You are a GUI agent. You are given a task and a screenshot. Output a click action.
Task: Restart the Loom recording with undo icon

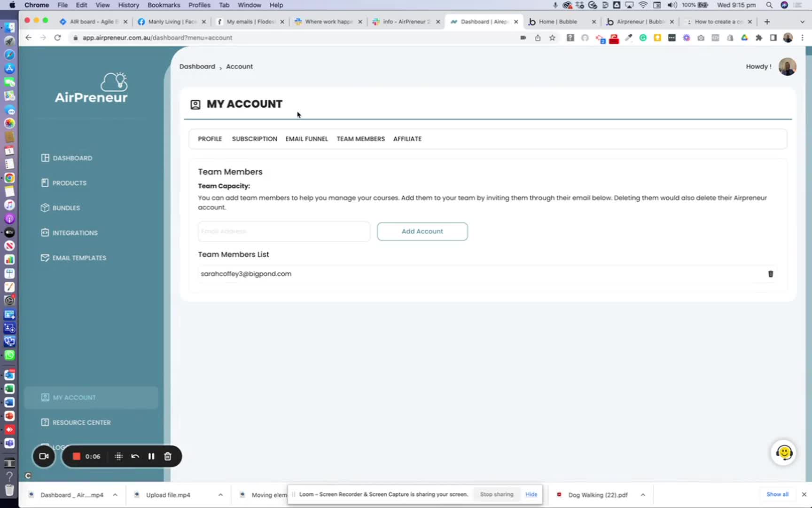(x=135, y=456)
